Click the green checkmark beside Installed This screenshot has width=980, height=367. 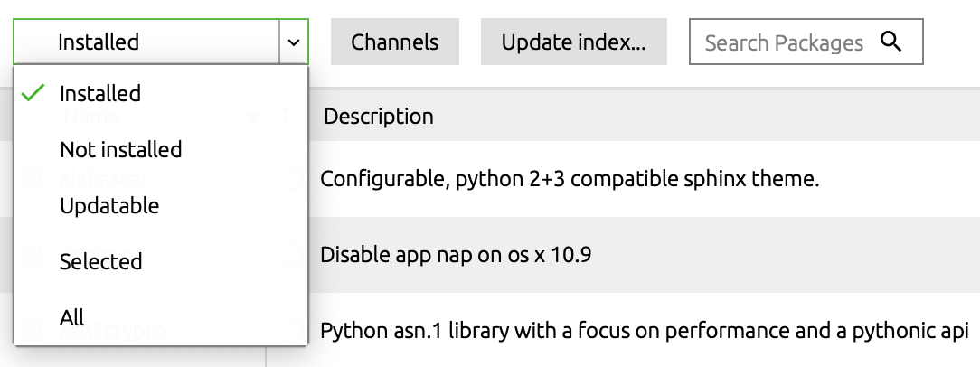pyautogui.click(x=33, y=93)
